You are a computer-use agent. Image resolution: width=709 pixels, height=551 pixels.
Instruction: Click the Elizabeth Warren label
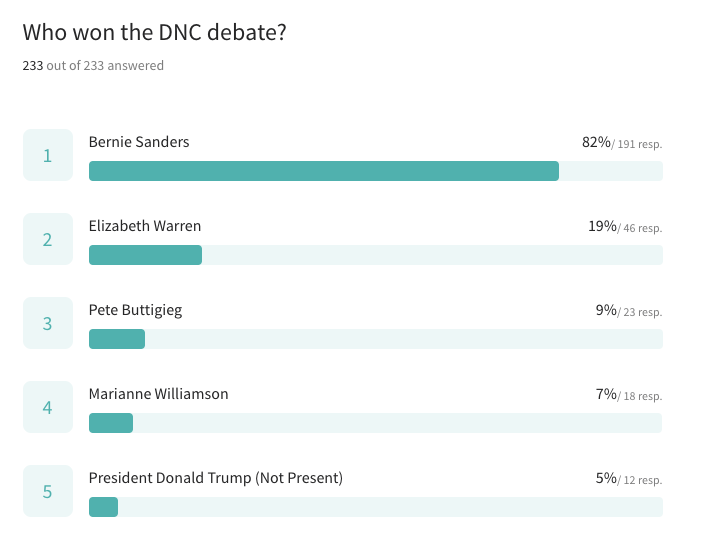click(145, 226)
